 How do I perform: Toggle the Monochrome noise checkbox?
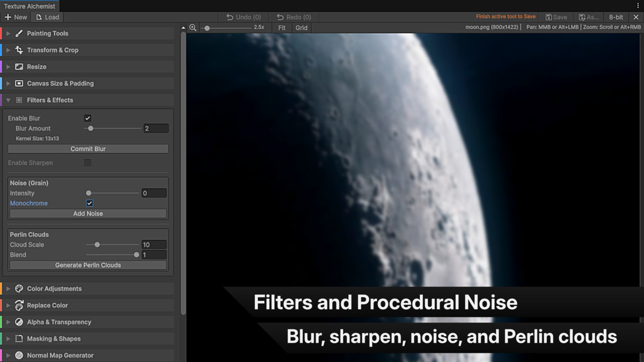[x=90, y=203]
